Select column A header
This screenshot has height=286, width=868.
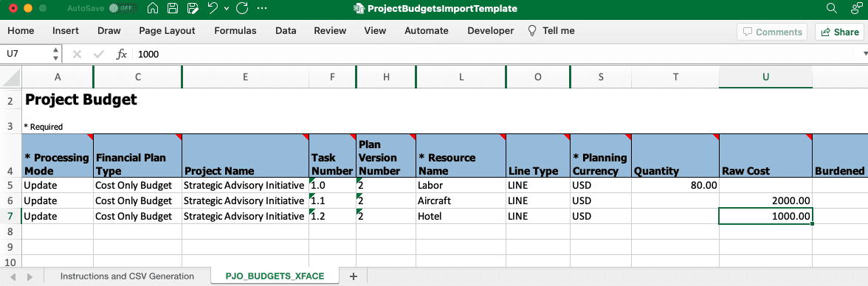(58, 77)
